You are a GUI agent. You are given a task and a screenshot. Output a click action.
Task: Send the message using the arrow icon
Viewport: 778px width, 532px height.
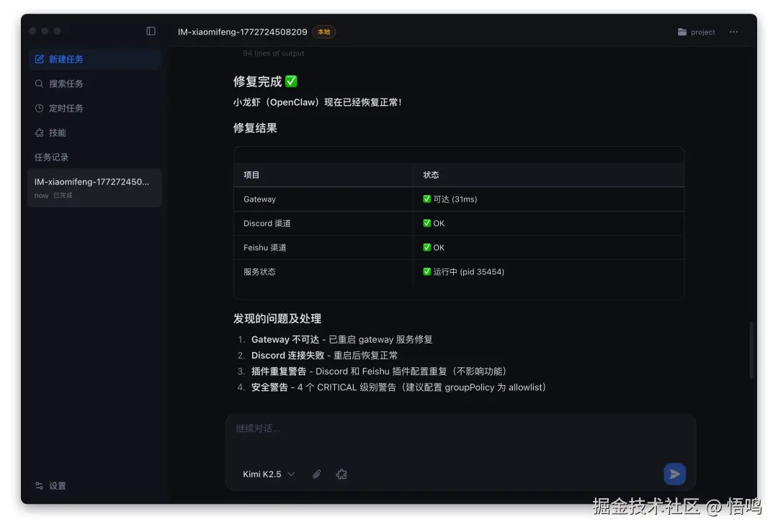tap(674, 474)
